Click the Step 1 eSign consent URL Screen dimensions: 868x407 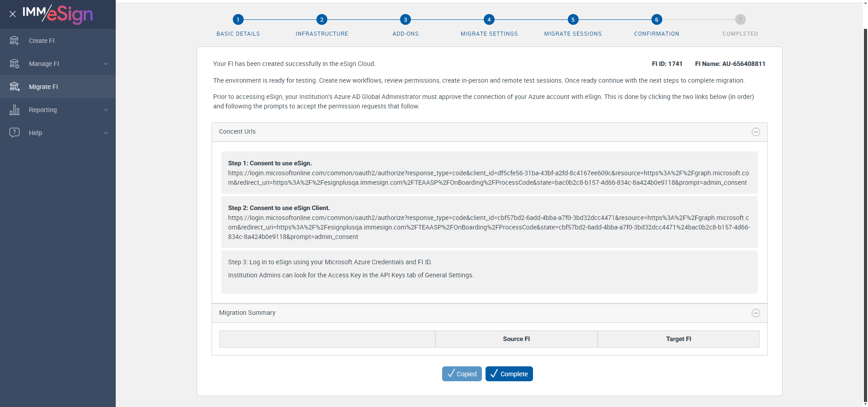(488, 178)
